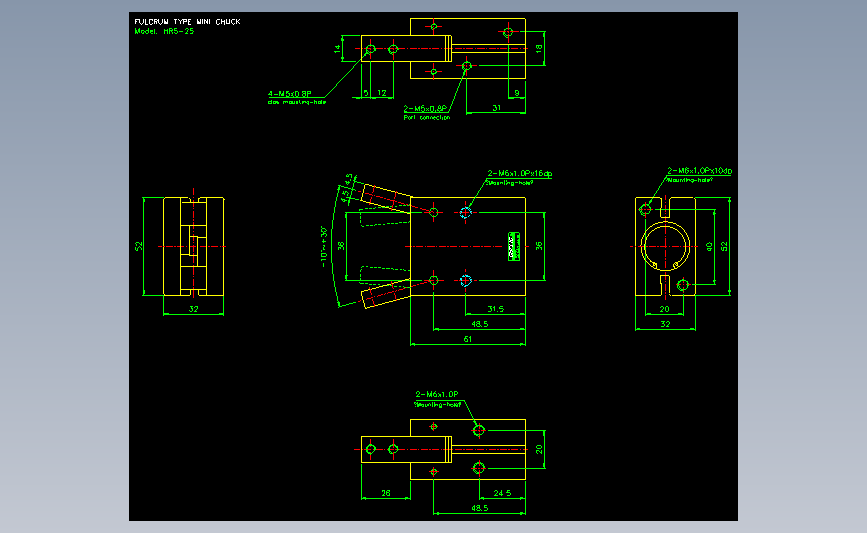Screen dimensions: 867x533
Task: Click the "52" height dimension in right view
Action: point(724,246)
